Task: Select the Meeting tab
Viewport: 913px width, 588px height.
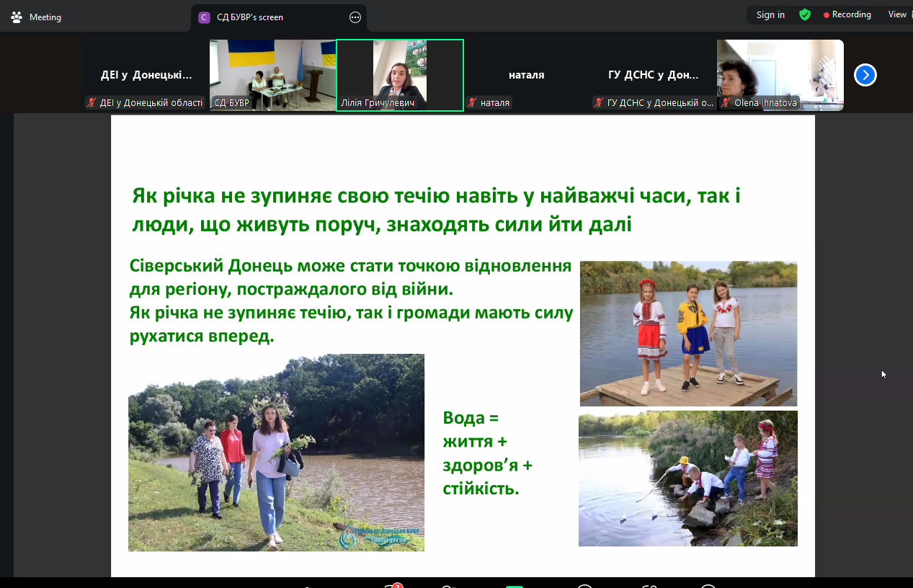Action: [x=45, y=17]
